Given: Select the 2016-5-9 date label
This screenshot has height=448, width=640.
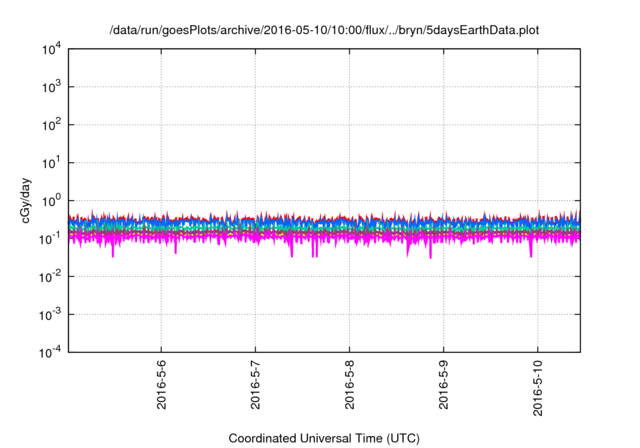Looking at the screenshot, I should pyautogui.click(x=444, y=384).
